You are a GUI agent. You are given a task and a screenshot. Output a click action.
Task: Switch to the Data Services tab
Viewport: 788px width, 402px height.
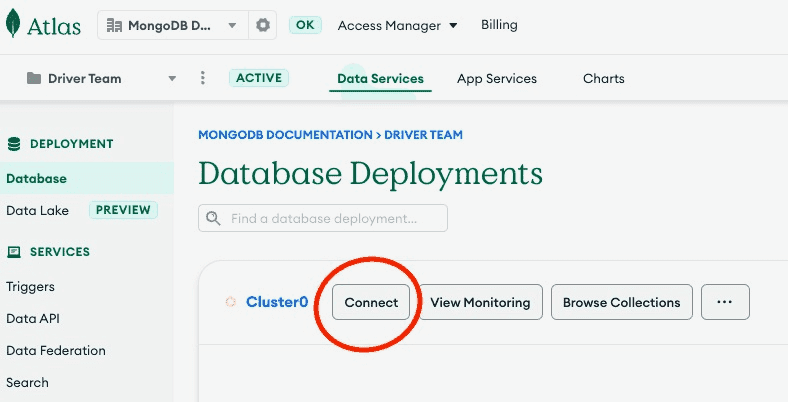pyautogui.click(x=380, y=79)
